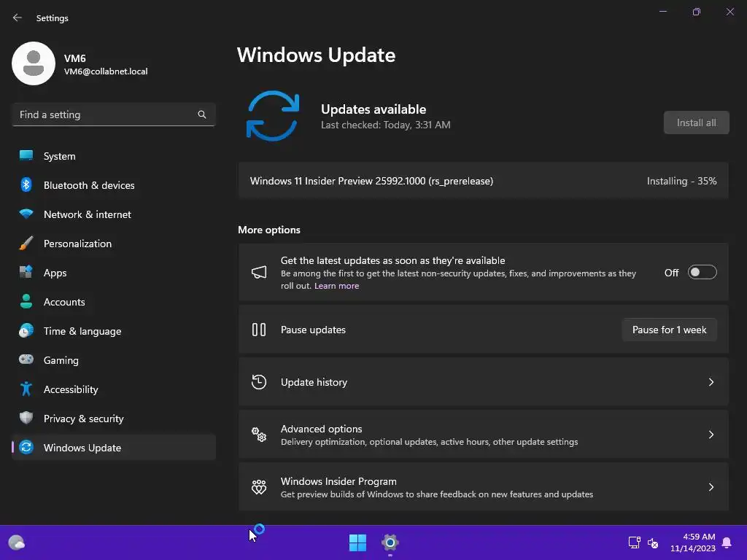Image resolution: width=747 pixels, height=560 pixels.
Task: Open Update history text
Action: click(x=314, y=382)
